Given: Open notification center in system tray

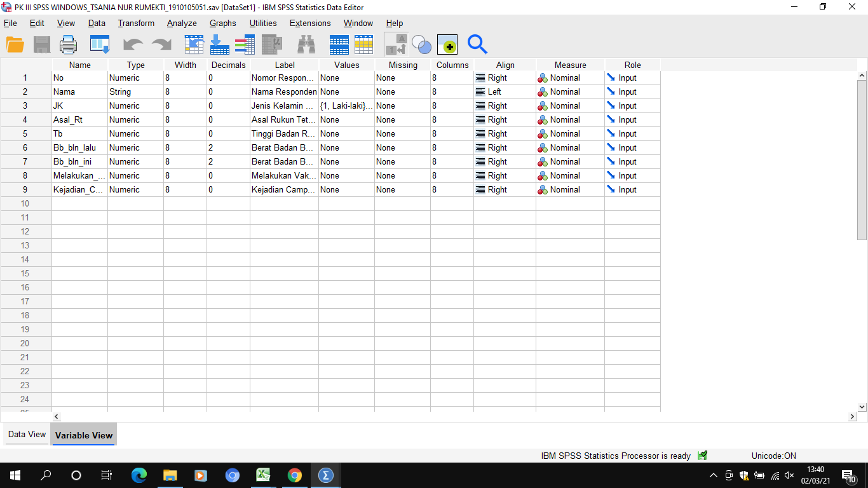Looking at the screenshot, I should (x=849, y=475).
